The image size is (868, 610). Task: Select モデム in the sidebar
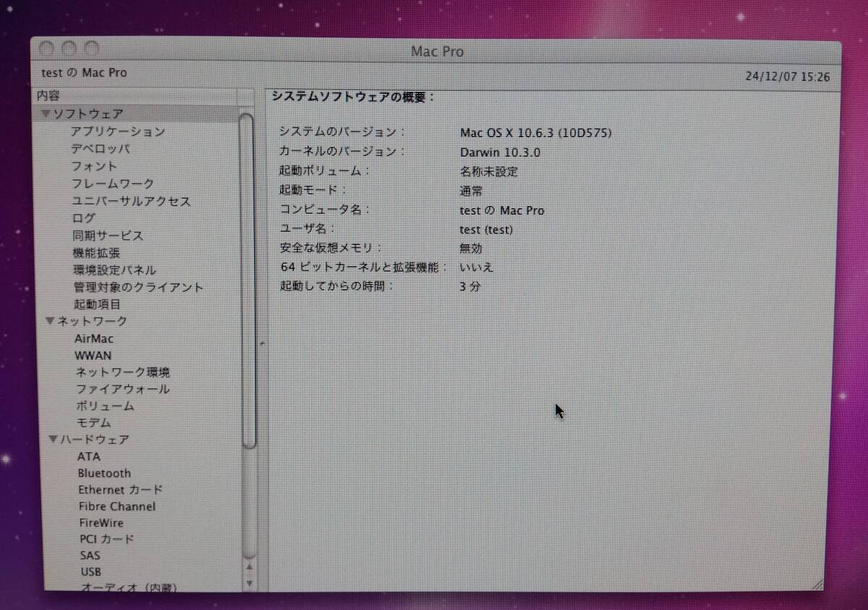click(94, 423)
